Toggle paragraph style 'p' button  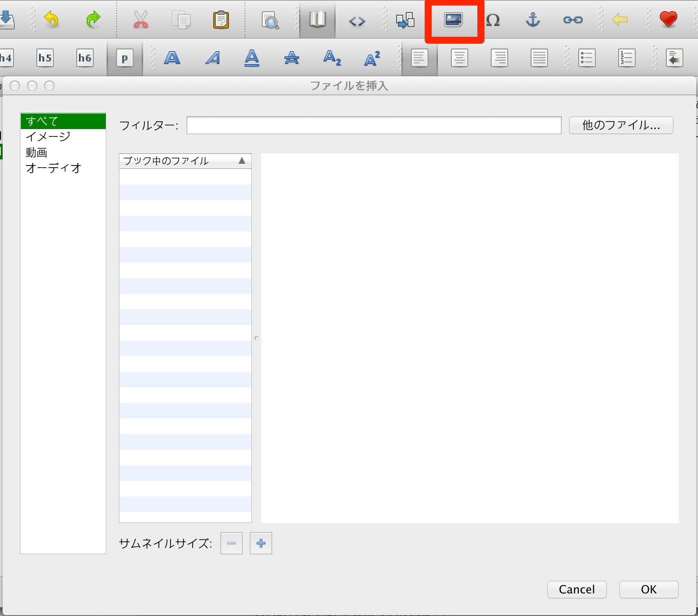(x=124, y=58)
